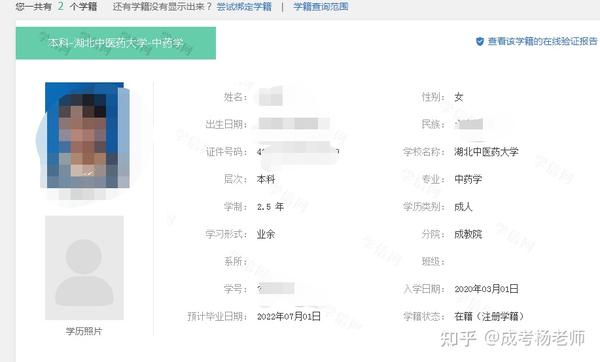
Task: Click the 系所 label
Action: coord(236,262)
